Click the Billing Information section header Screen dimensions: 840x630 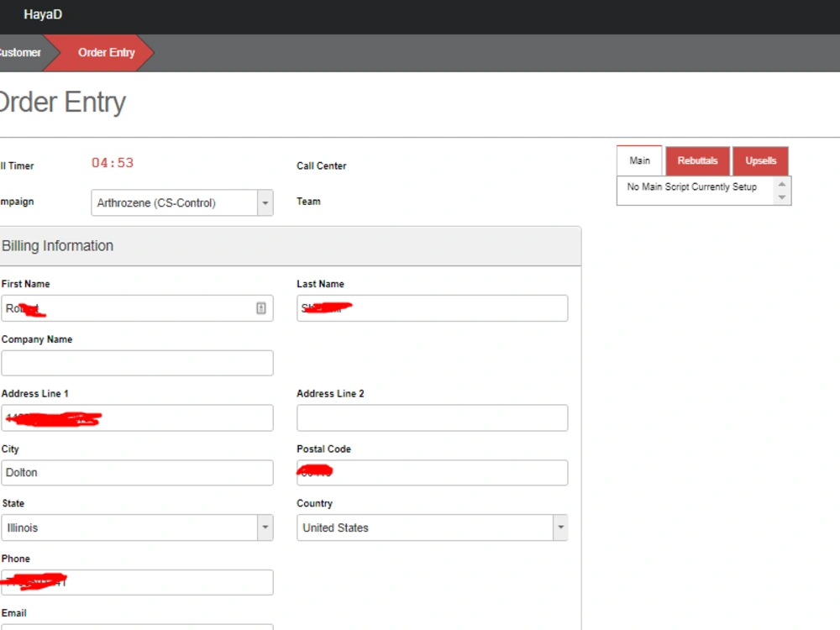click(x=291, y=246)
